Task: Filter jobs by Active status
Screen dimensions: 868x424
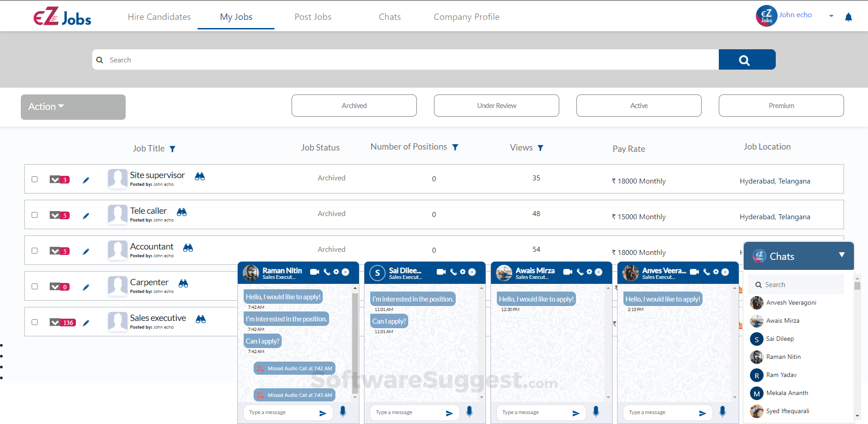Action: click(x=638, y=105)
